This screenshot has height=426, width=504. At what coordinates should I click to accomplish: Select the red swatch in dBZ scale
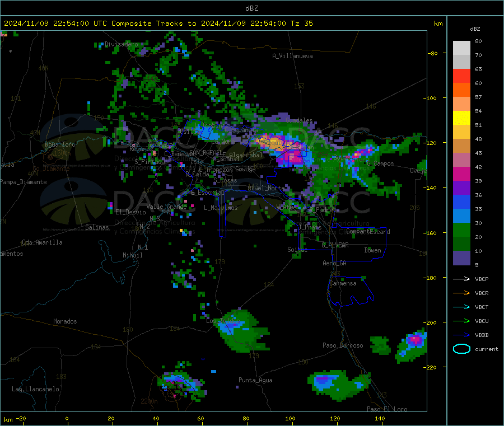point(461,76)
